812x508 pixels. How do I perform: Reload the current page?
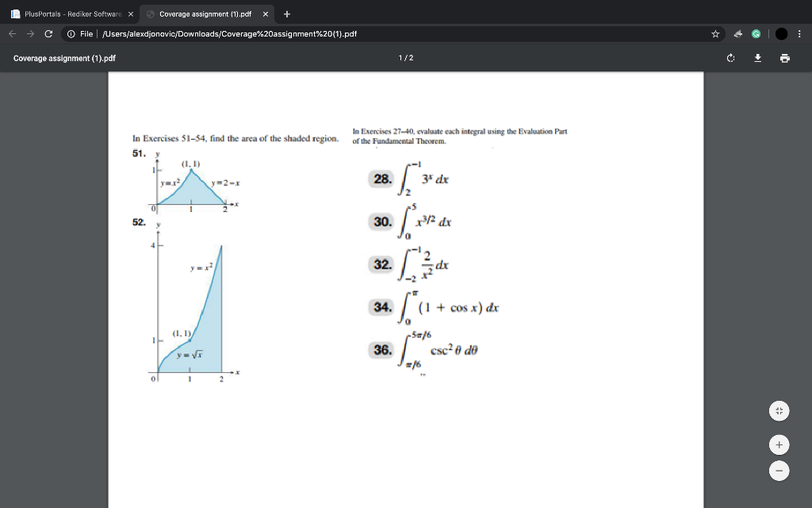pyautogui.click(x=48, y=33)
